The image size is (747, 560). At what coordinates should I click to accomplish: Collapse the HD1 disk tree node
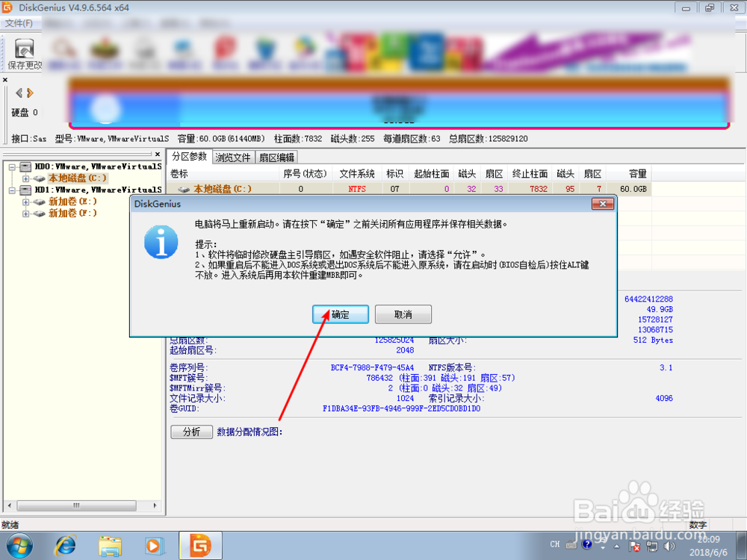13,190
